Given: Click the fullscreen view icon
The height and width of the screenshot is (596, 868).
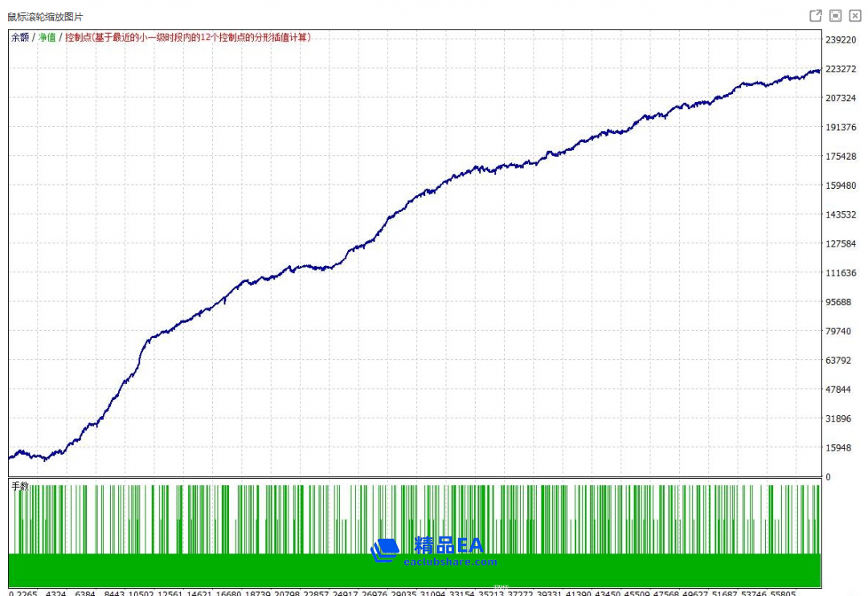Looking at the screenshot, I should [x=835, y=16].
